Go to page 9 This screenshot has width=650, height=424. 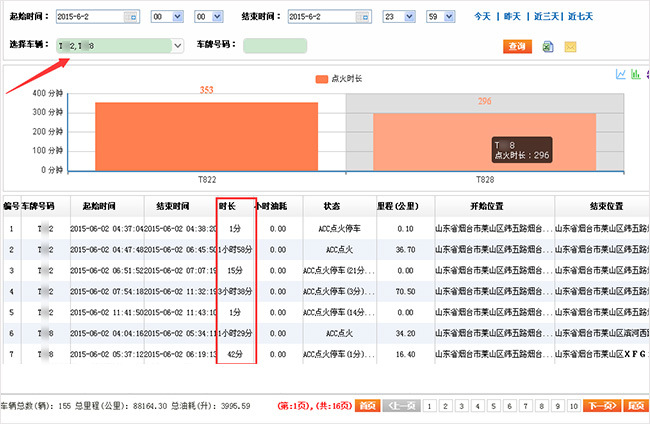click(x=558, y=406)
